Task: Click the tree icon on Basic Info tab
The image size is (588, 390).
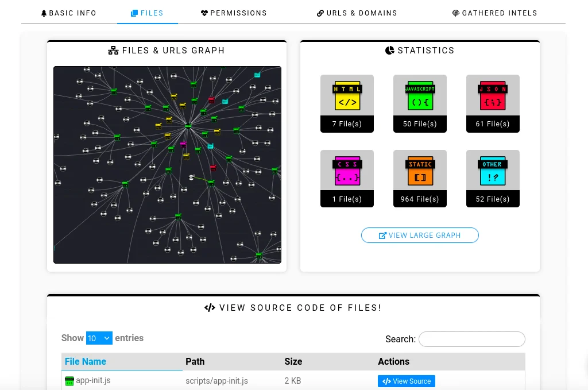Action: 44,13
